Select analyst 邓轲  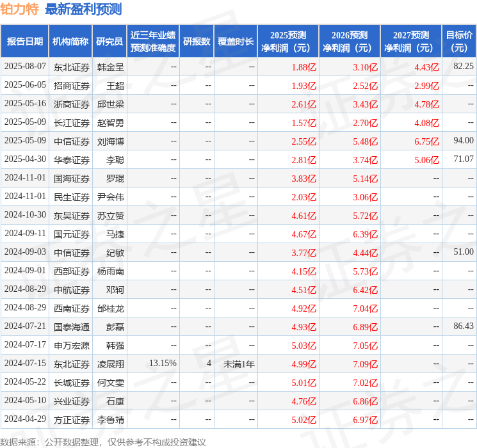[115, 290]
